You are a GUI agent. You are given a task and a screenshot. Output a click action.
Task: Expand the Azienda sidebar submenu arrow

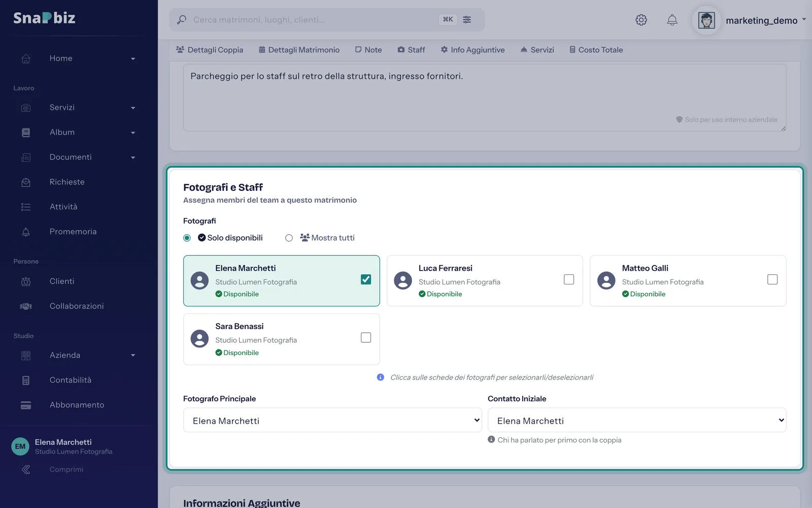pos(133,356)
